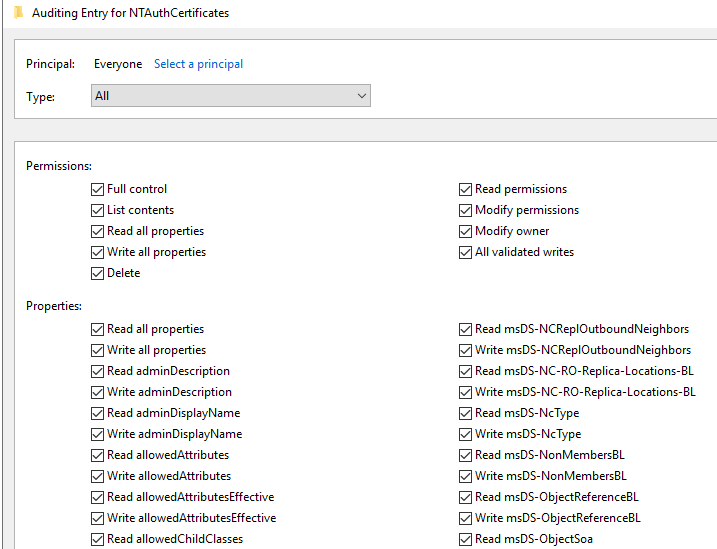Click the folder icon in the title bar
Viewport: 717px width, 549px height.
[x=18, y=13]
